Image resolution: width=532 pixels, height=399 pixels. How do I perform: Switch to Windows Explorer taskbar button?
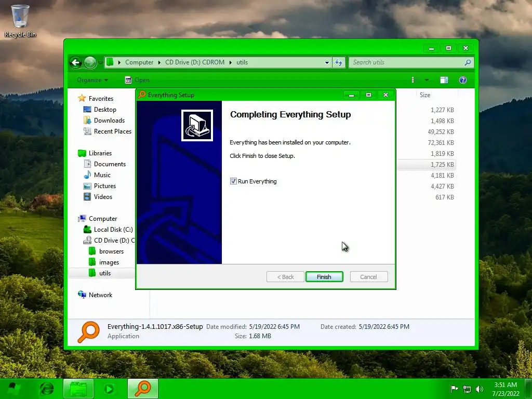tap(78, 389)
